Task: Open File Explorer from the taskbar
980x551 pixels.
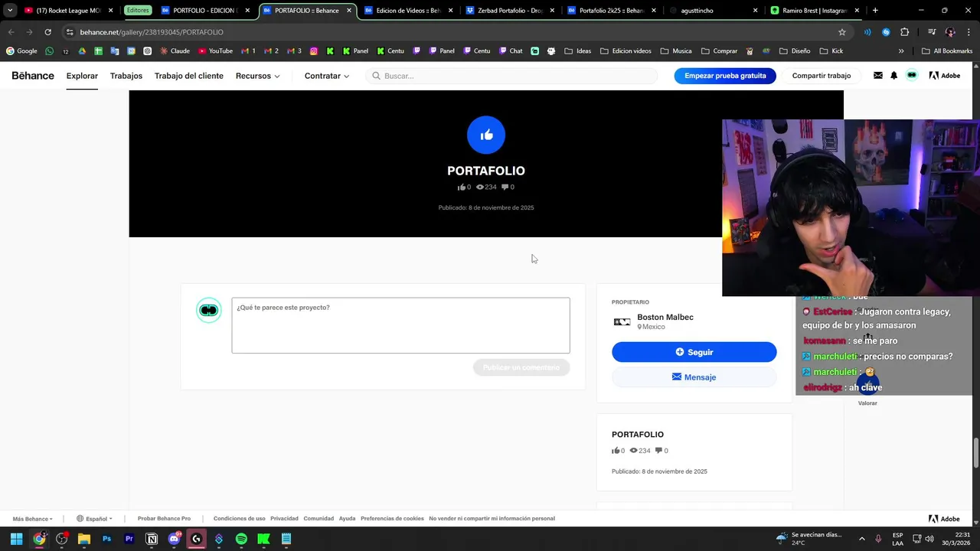Action: [x=84, y=539]
